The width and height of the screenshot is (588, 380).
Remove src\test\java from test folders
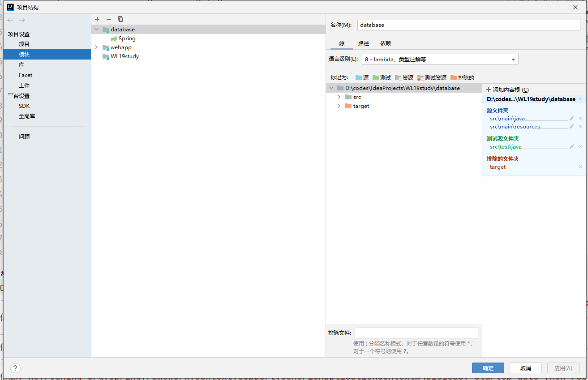point(580,146)
